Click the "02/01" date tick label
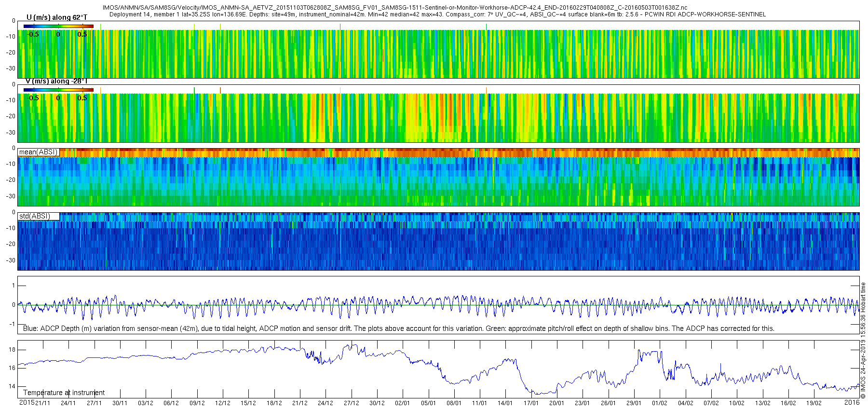The height and width of the screenshot is (410, 868). 403,403
